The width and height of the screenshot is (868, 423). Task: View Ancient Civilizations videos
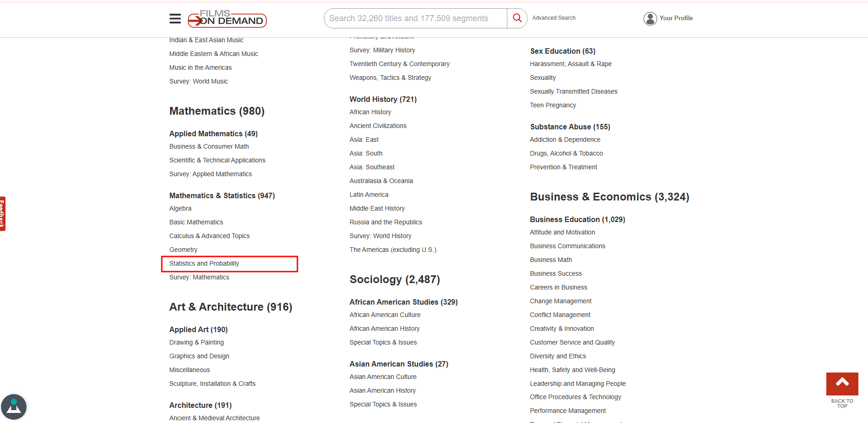click(x=378, y=126)
